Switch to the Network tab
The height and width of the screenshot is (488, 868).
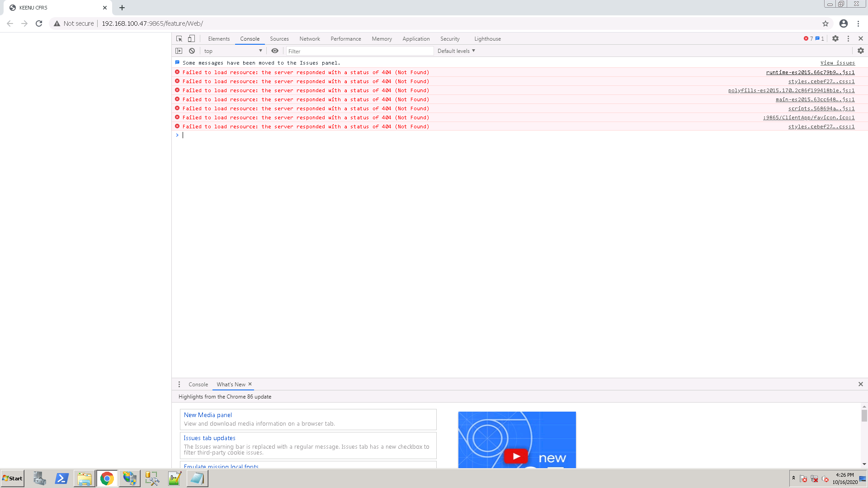309,39
